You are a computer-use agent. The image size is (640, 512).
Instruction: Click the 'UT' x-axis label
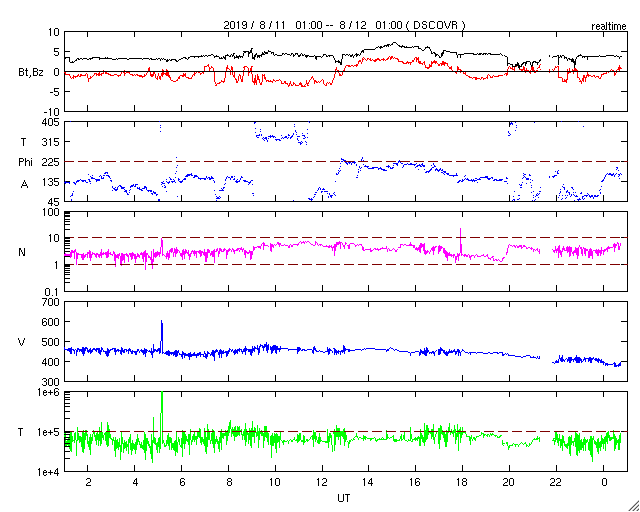(343, 498)
